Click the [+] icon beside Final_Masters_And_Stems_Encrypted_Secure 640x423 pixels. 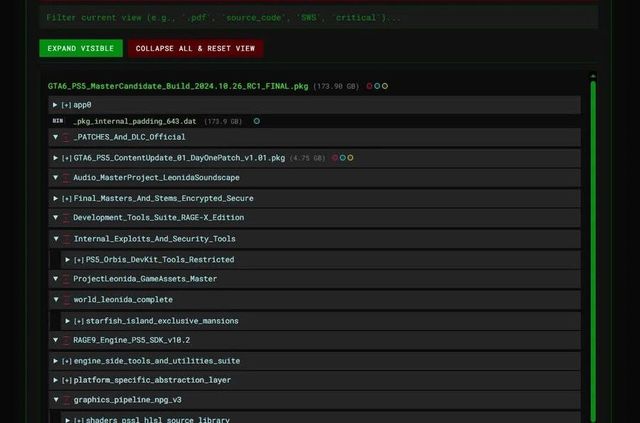[66, 198]
